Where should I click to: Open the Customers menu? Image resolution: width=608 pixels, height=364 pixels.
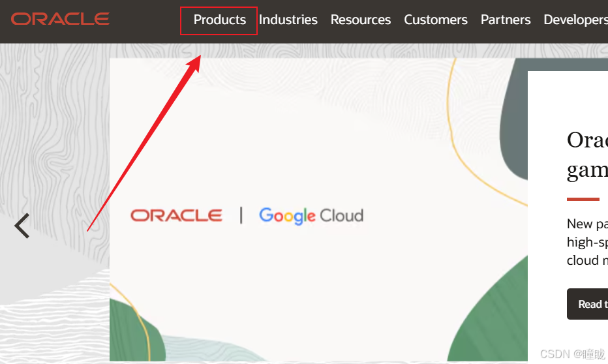coord(435,20)
